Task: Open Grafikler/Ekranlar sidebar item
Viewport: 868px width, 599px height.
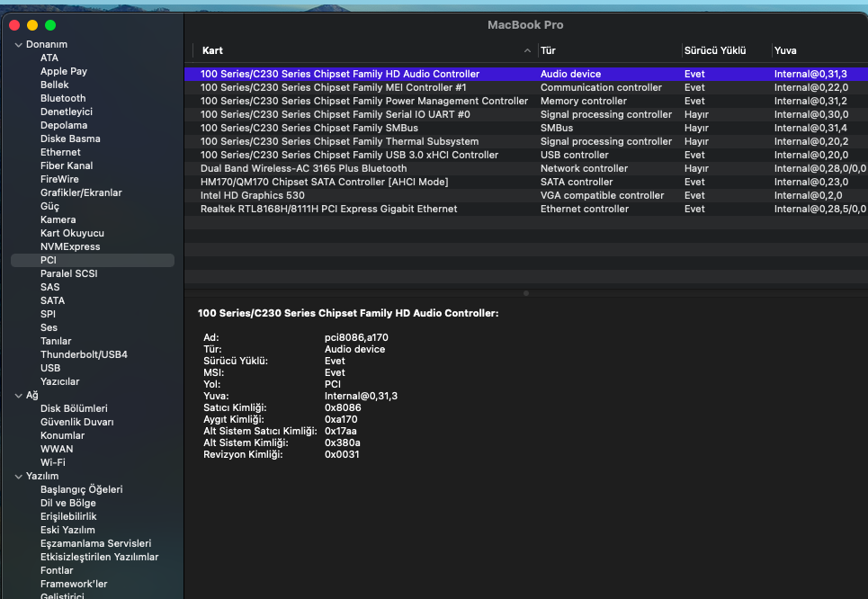Action: coord(81,192)
